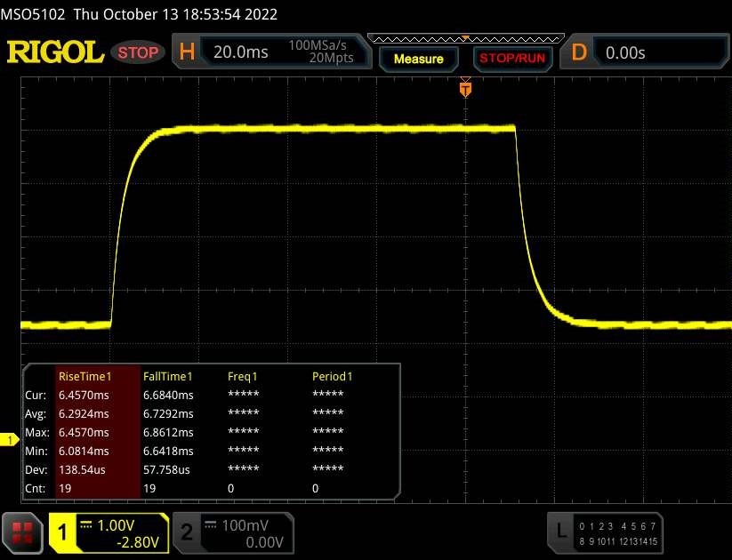732x560 pixels.
Task: Select the orange D delay icon
Action: tap(579, 52)
